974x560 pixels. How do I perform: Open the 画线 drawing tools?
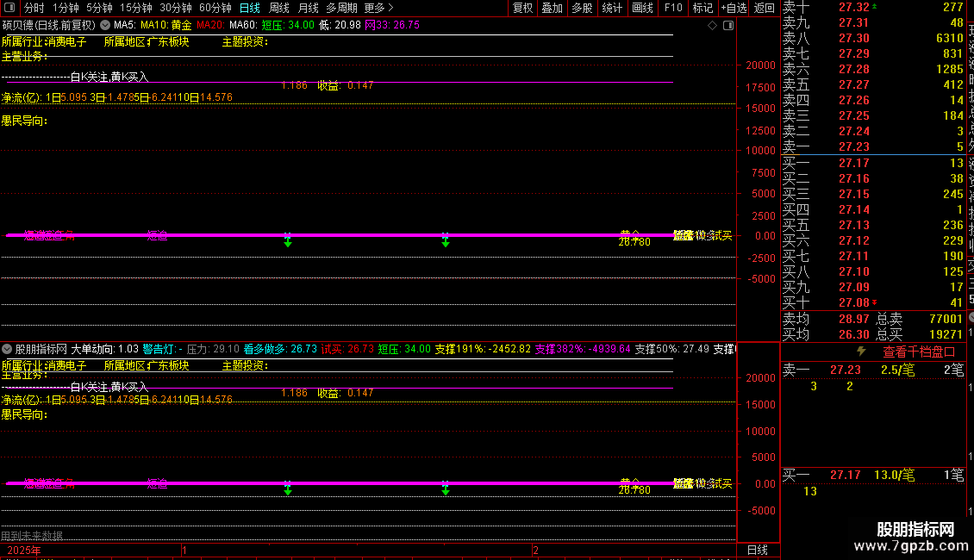642,8
